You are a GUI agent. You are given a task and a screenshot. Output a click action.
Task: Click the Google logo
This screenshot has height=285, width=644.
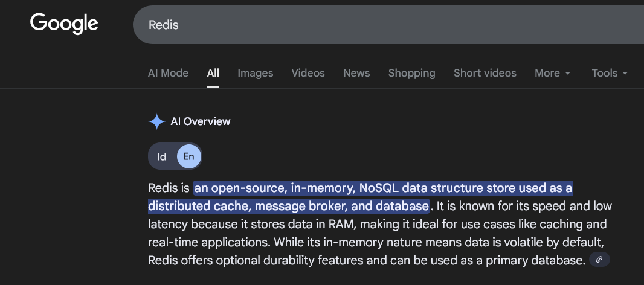point(64,24)
